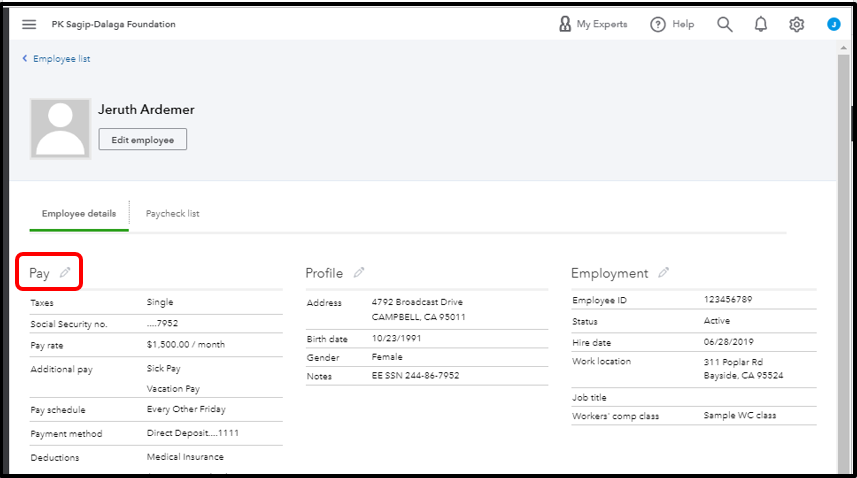
Task: Click the vertical page scrollbar
Action: click(842, 250)
